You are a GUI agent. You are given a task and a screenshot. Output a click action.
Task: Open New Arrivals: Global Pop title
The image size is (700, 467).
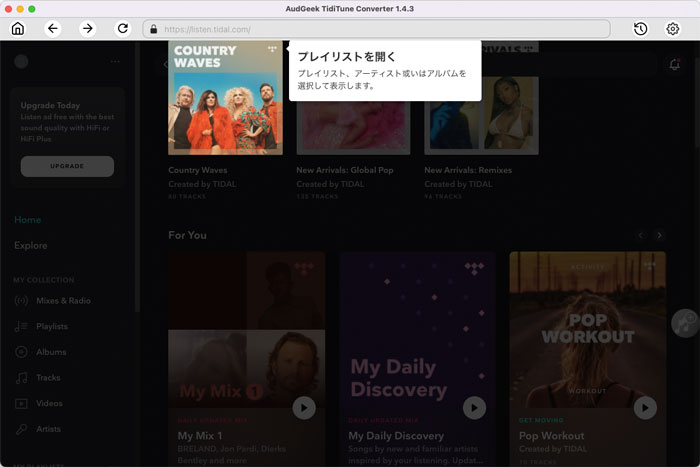point(345,170)
